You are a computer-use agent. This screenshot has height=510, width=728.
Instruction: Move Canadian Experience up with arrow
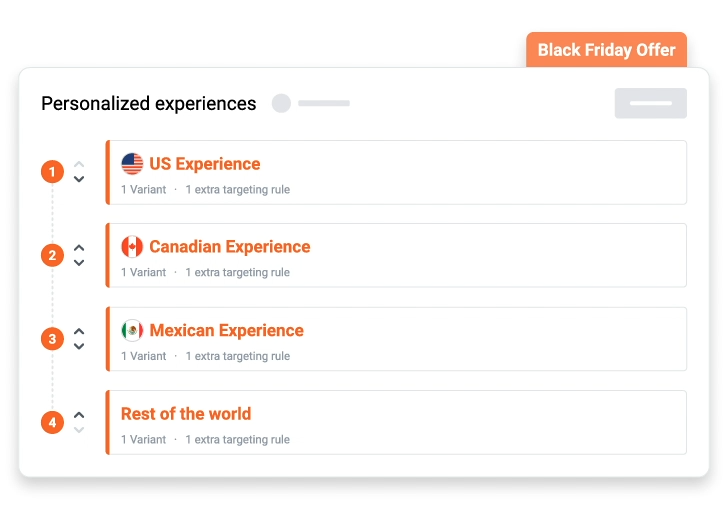[79, 247]
